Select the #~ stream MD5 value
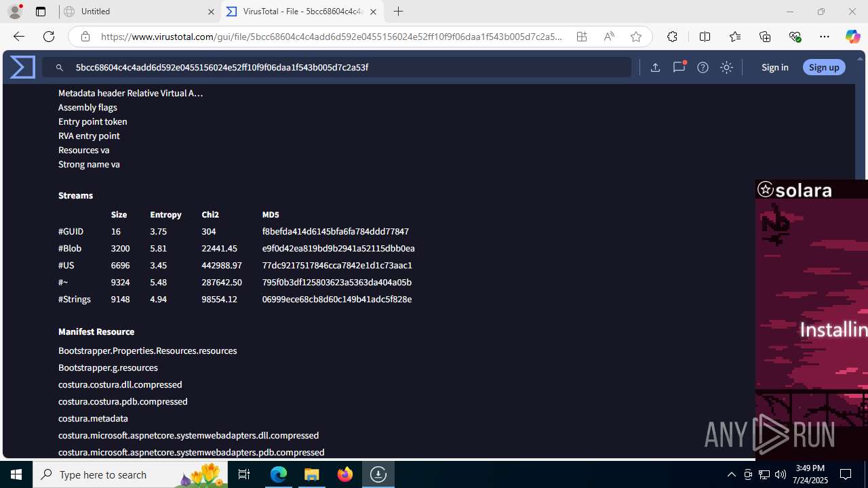 coord(336,282)
